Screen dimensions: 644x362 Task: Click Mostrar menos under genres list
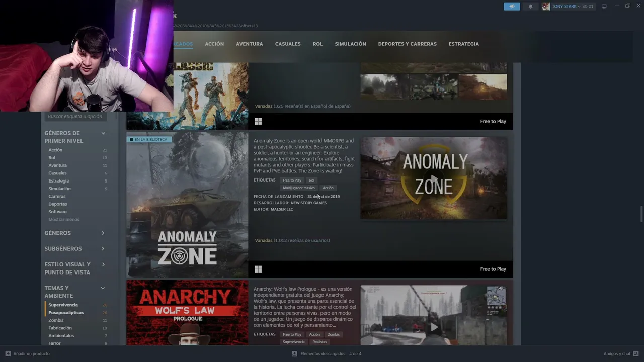tap(64, 220)
